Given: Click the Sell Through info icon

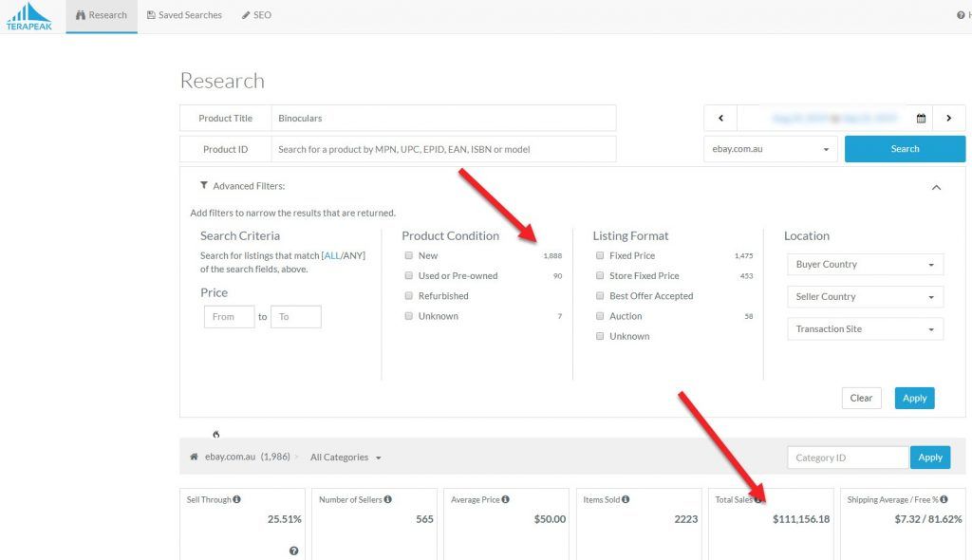Looking at the screenshot, I should [x=236, y=499].
